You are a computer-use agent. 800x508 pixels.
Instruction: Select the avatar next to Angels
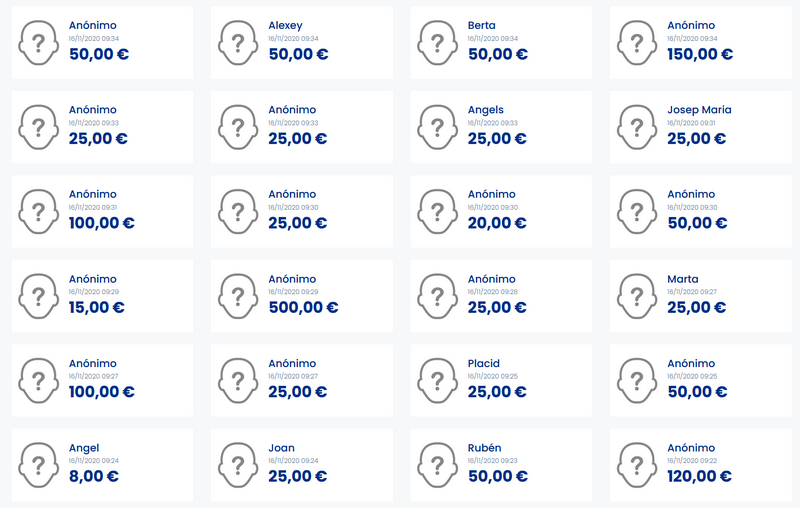coord(437,128)
